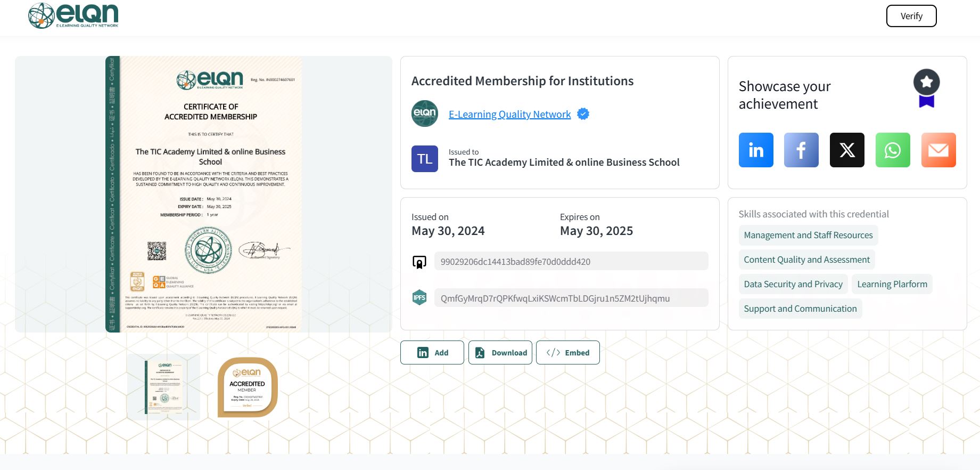Click Support and Communication skill tag
This screenshot has height=470, width=980.
[x=800, y=309]
